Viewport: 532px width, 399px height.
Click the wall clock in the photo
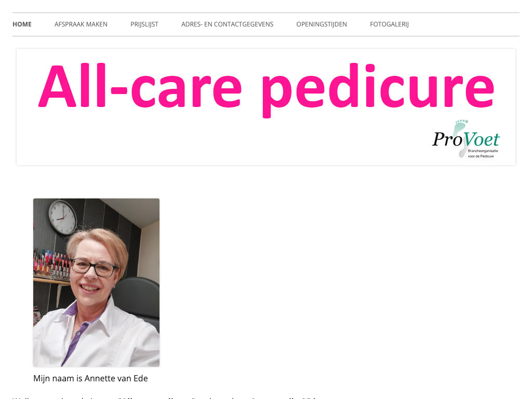coord(62,217)
